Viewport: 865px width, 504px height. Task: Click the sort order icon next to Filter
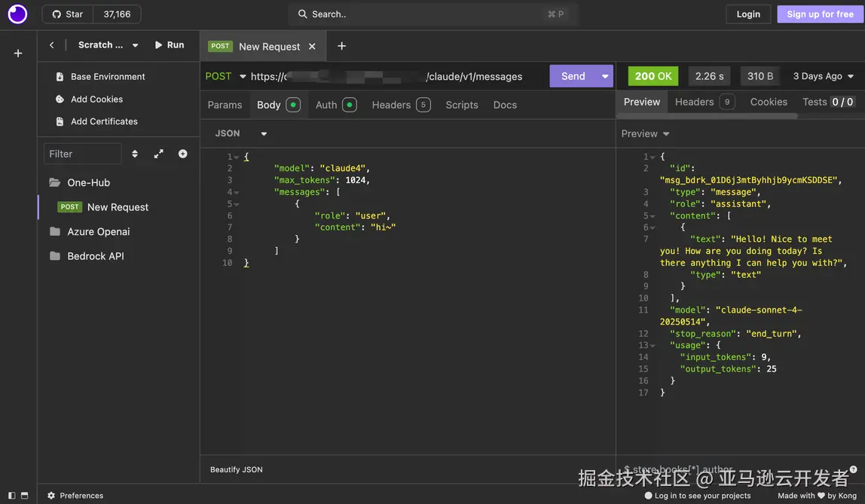(x=135, y=154)
